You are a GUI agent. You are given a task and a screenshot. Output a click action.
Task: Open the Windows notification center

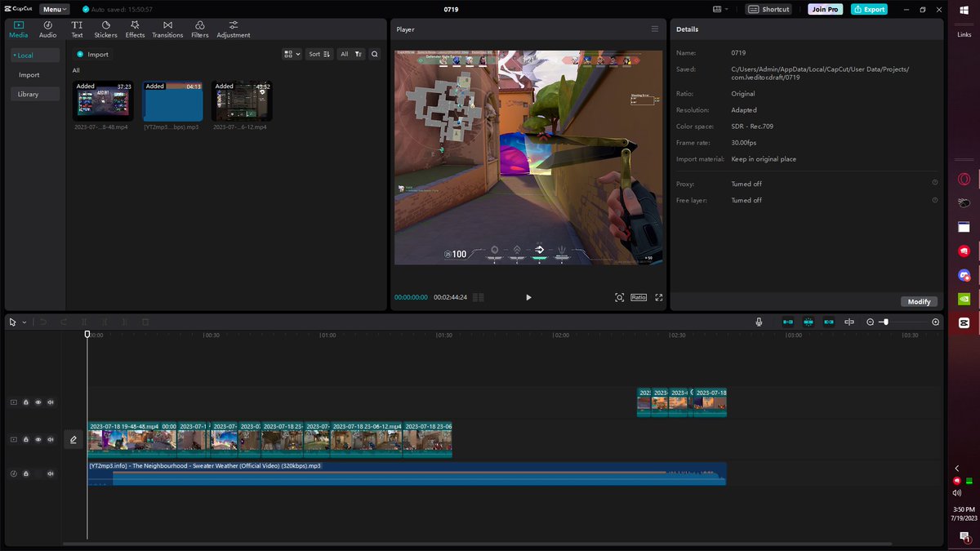pos(964,536)
